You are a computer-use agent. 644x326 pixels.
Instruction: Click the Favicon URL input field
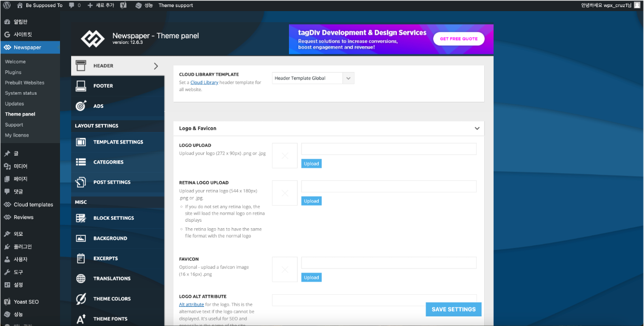(x=389, y=263)
